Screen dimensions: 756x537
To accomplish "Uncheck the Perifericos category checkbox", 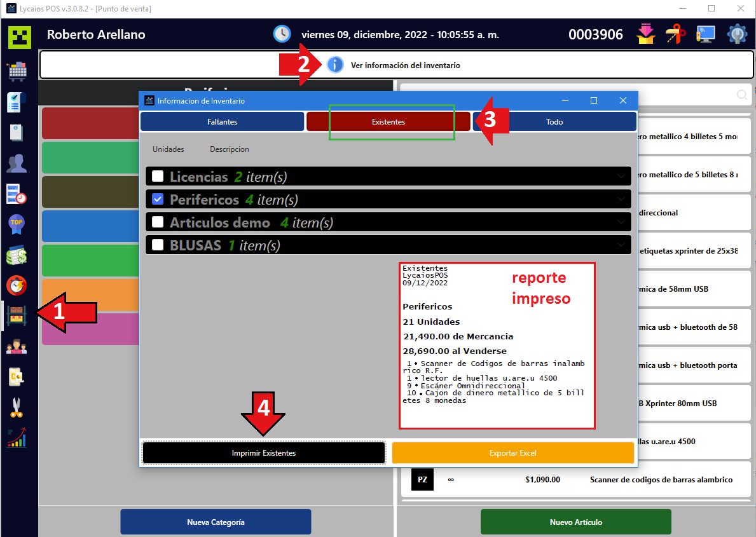I will [x=158, y=200].
